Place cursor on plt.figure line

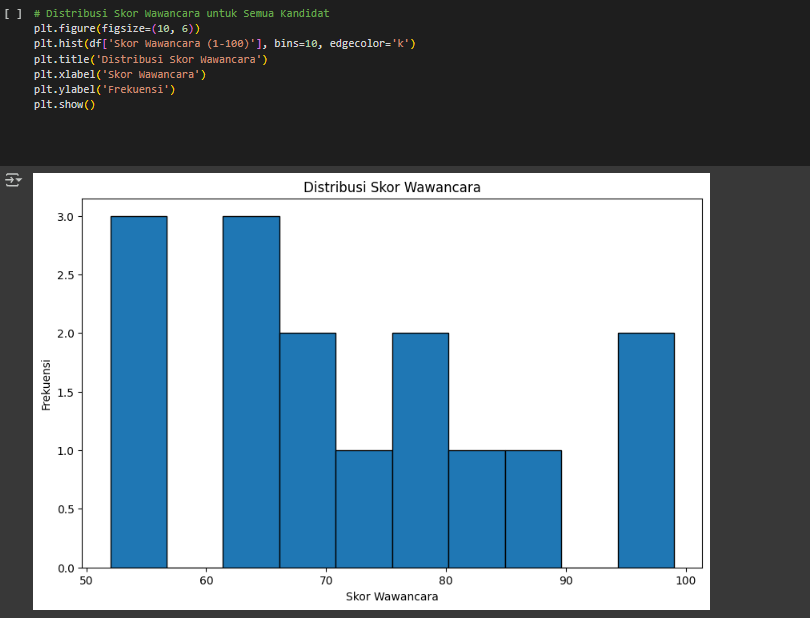[116, 28]
